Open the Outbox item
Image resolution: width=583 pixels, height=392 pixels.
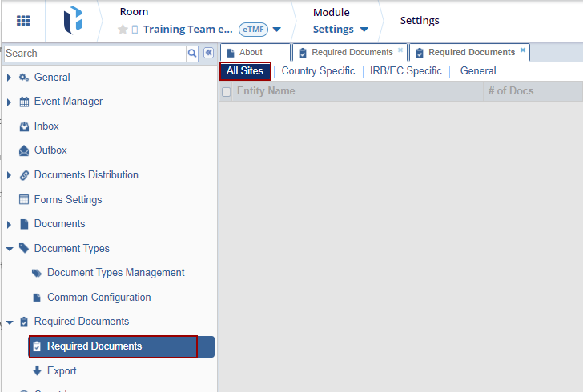[x=50, y=150]
